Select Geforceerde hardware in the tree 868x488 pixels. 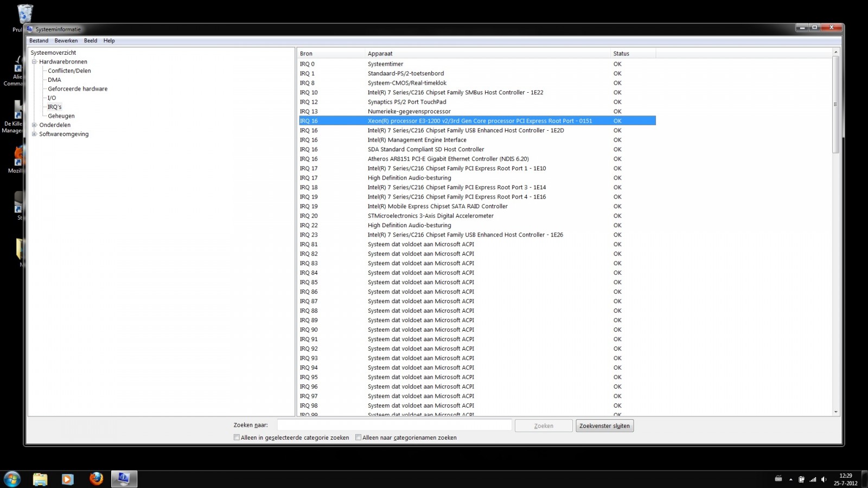point(78,89)
